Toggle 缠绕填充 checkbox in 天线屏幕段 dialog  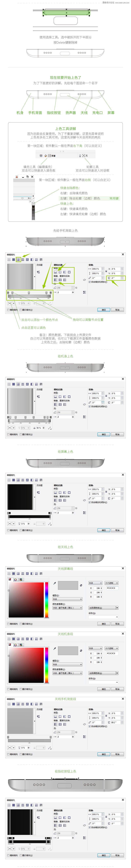pos(9,624)
